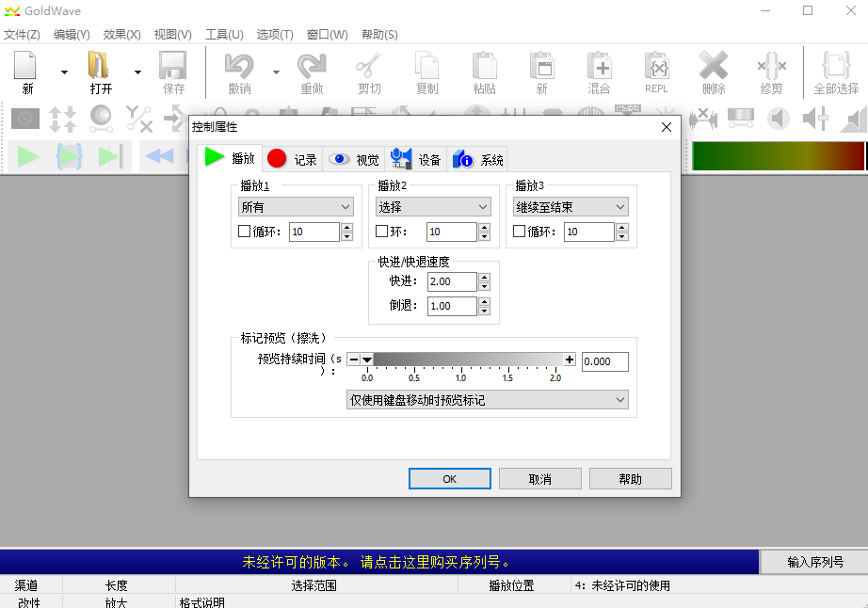Click the 快进 speed input field
The image size is (868, 608).
[452, 281]
